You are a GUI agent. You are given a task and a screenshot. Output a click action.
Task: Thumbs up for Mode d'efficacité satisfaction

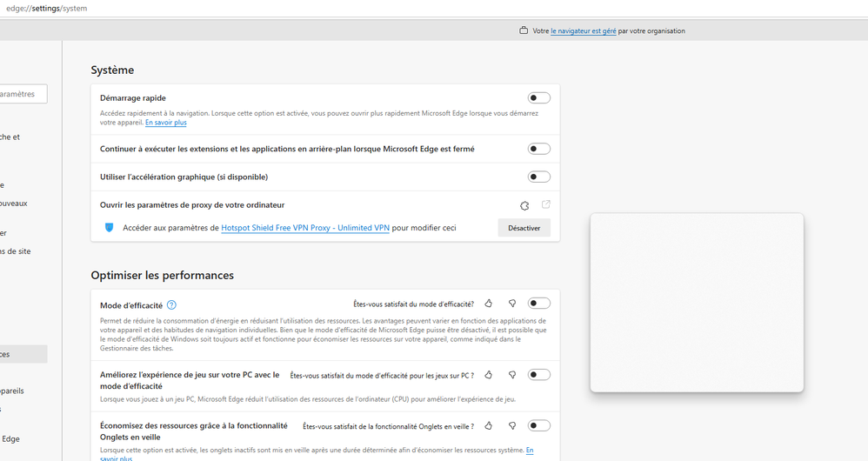click(x=488, y=304)
